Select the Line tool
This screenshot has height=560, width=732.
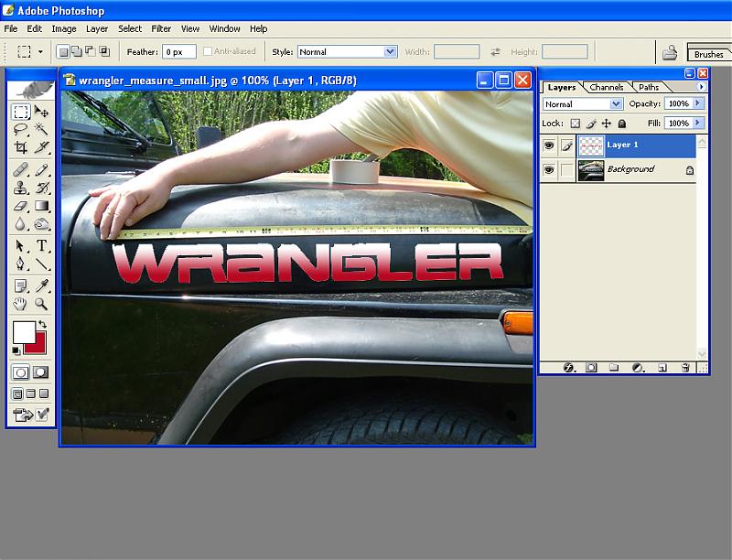pyautogui.click(x=41, y=264)
